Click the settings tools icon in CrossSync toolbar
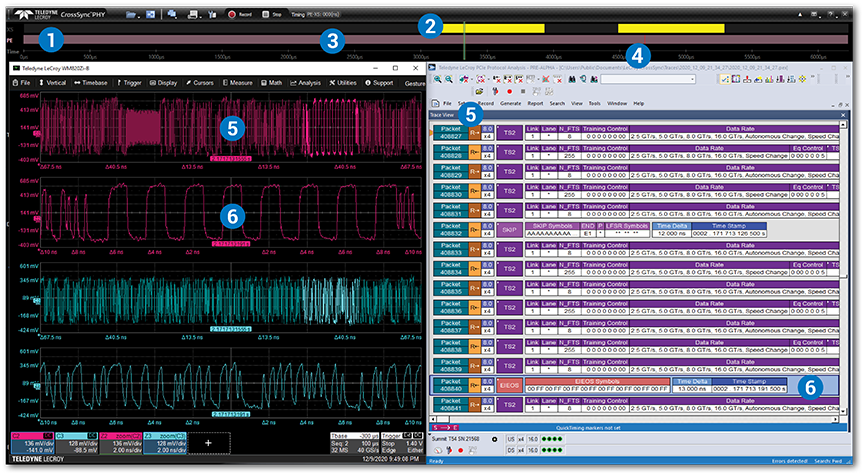Image resolution: width=864 pixels, height=475 pixels. 212,14
